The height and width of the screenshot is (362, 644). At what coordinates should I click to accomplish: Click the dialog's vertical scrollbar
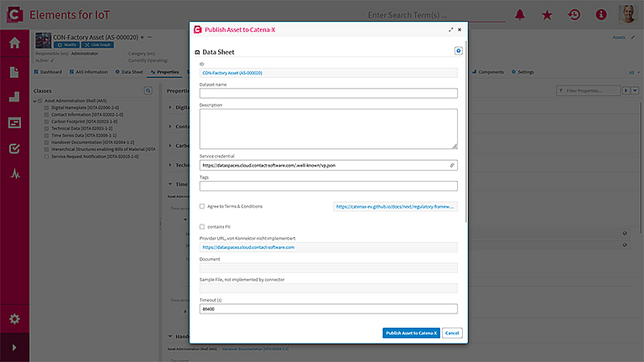pyautogui.click(x=466, y=132)
